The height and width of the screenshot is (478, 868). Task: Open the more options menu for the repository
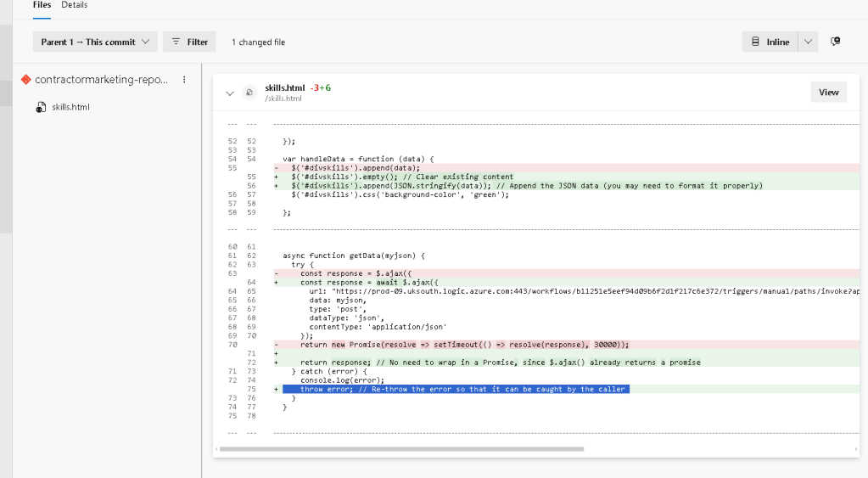[x=184, y=80]
